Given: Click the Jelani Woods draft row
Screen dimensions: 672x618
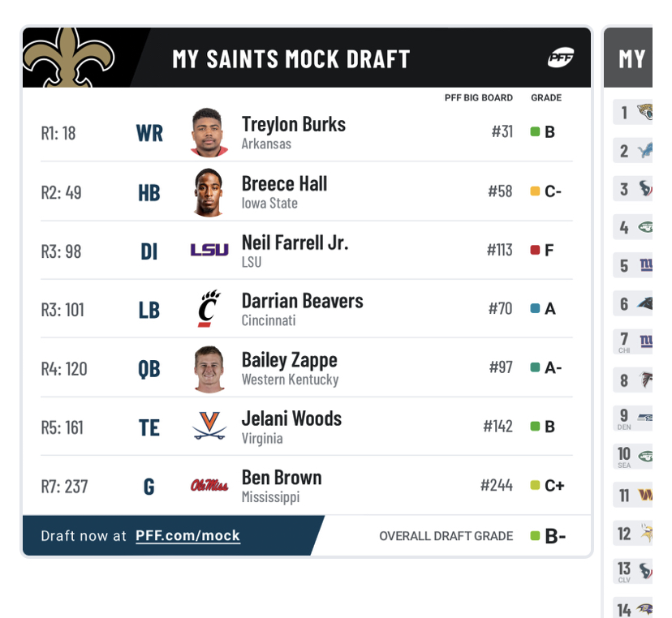Looking at the screenshot, I should 307,426.
